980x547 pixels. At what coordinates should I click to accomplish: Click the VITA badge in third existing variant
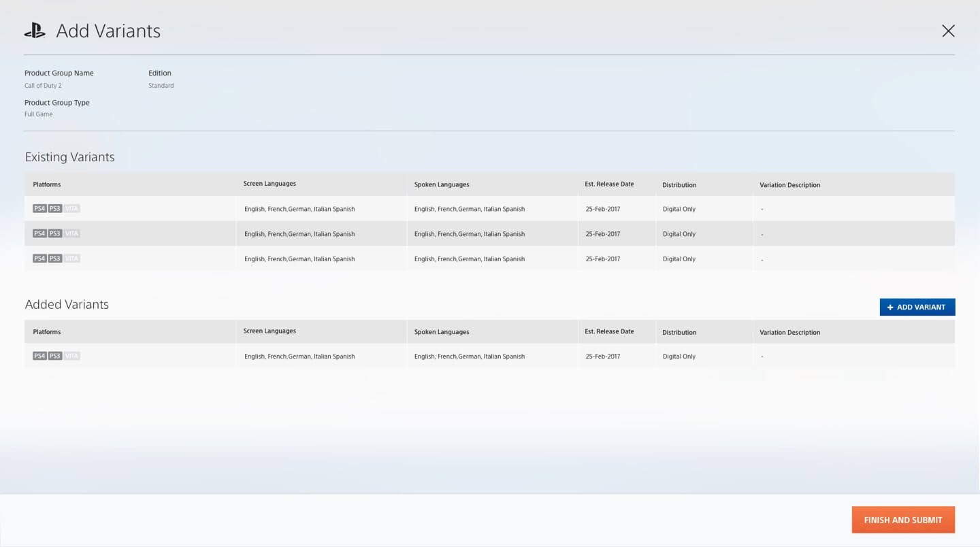coord(71,259)
